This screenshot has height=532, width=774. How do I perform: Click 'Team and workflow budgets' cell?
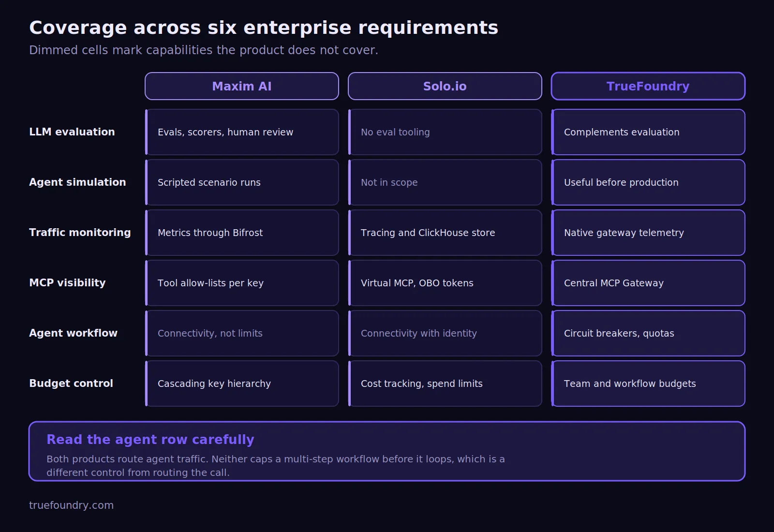648,384
